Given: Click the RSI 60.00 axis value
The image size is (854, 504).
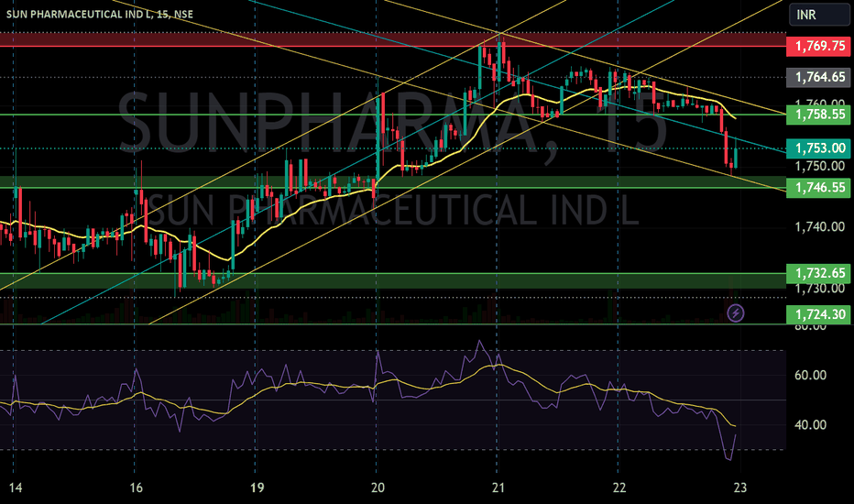Looking at the screenshot, I should (810, 376).
